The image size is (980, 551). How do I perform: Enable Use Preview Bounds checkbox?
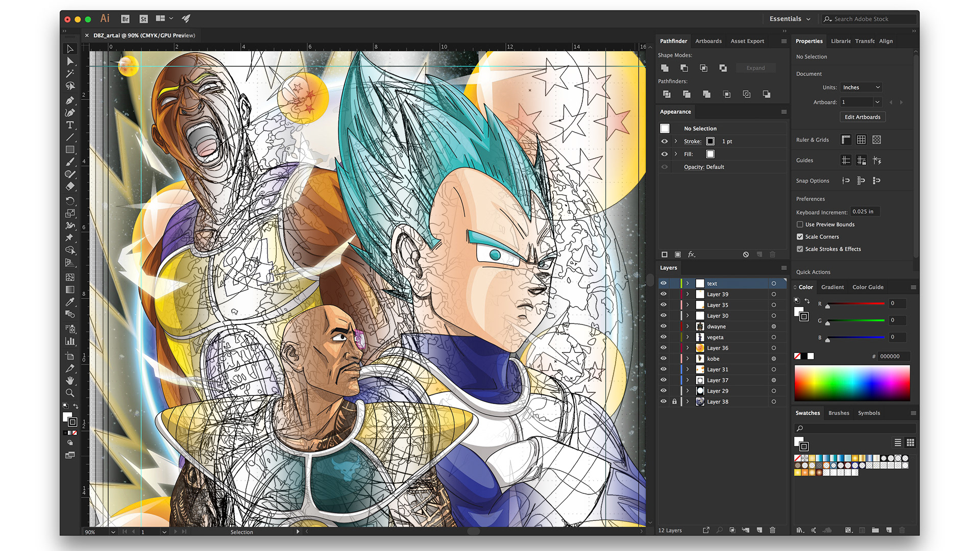pos(800,224)
